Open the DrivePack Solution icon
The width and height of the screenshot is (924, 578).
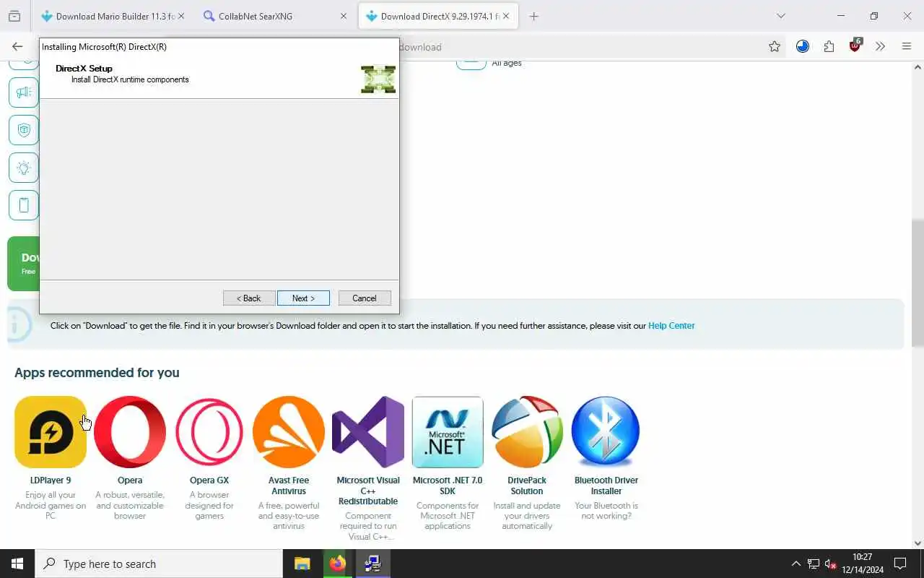pyautogui.click(x=527, y=432)
